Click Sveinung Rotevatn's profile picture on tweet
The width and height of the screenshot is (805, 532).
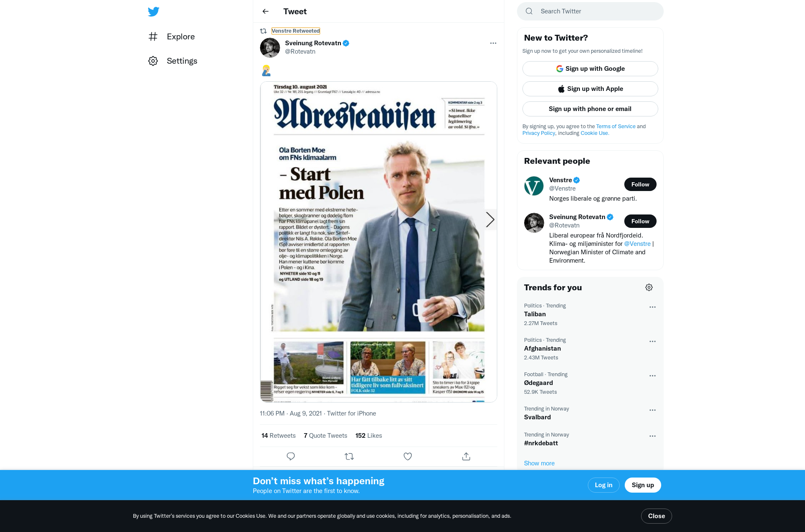click(270, 48)
